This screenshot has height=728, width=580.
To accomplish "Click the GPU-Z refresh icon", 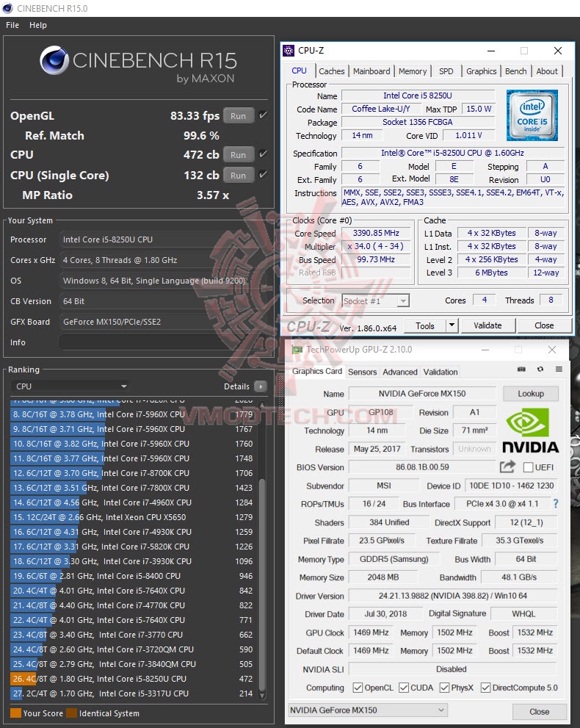I will click(x=540, y=369).
